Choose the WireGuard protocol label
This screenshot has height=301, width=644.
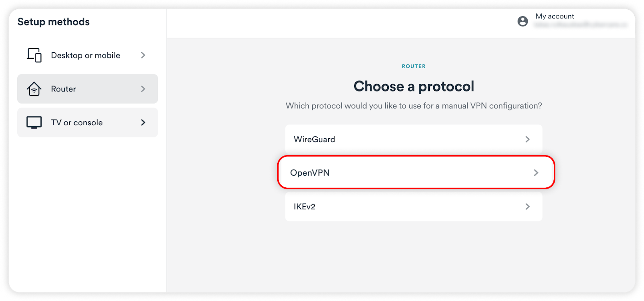314,139
